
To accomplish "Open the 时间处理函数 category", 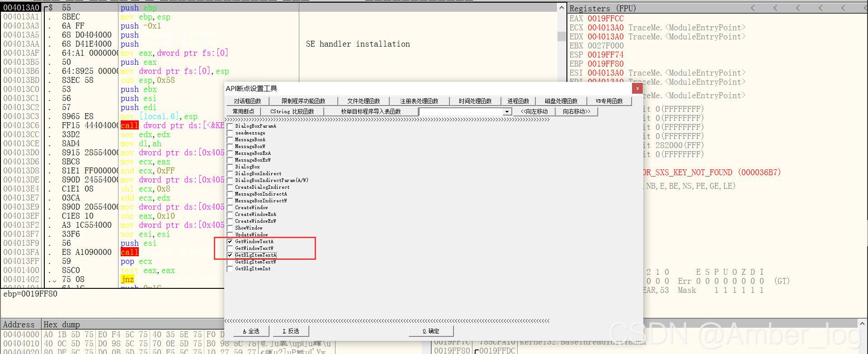I will (x=475, y=101).
